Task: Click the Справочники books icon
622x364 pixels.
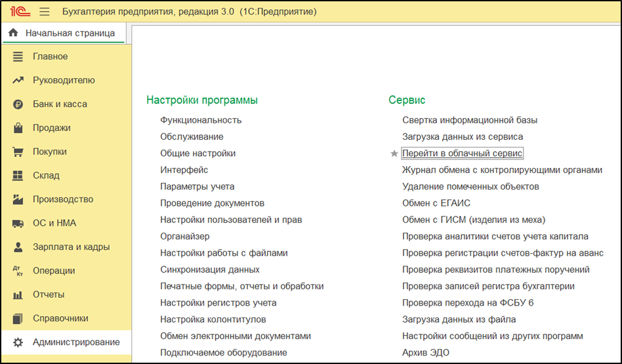Action: pos(18,318)
